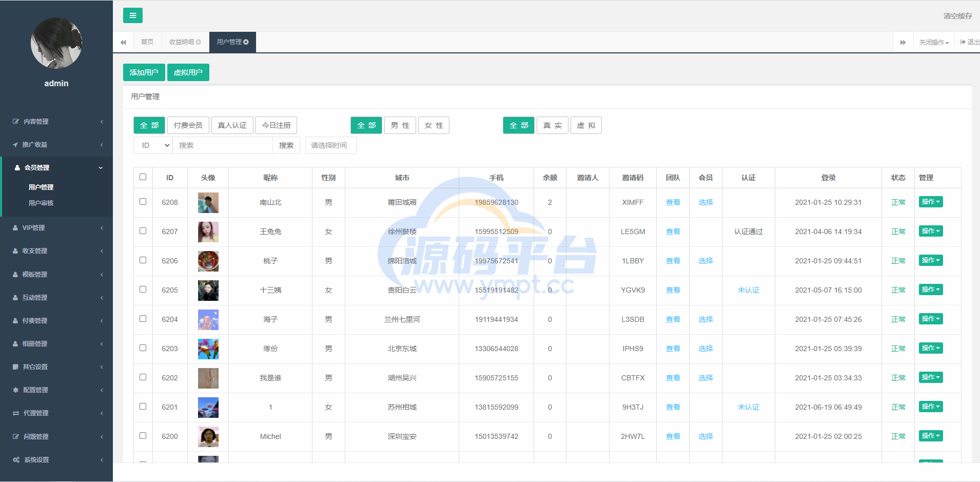Click the 推广收益 paper-plane icon
The width and height of the screenshot is (980, 482).
pyautogui.click(x=15, y=145)
